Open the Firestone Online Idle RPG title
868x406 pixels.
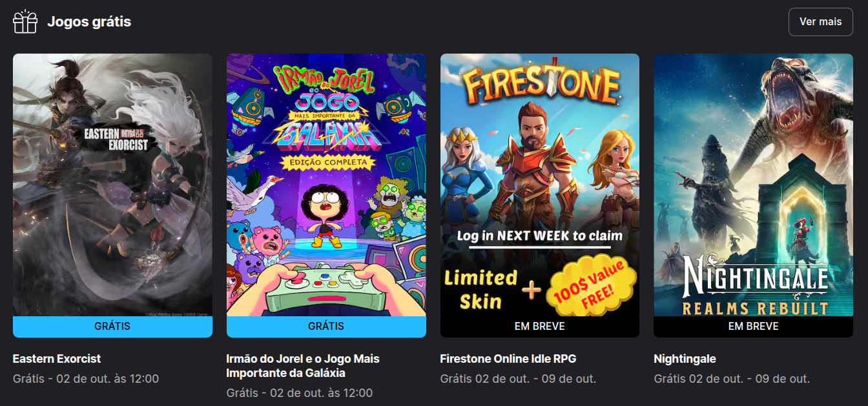click(508, 359)
